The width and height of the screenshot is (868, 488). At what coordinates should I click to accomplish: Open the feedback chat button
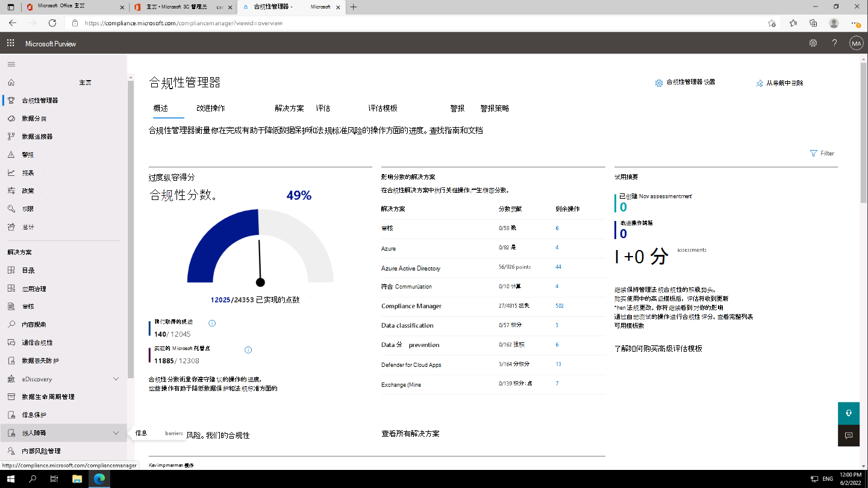click(x=848, y=435)
